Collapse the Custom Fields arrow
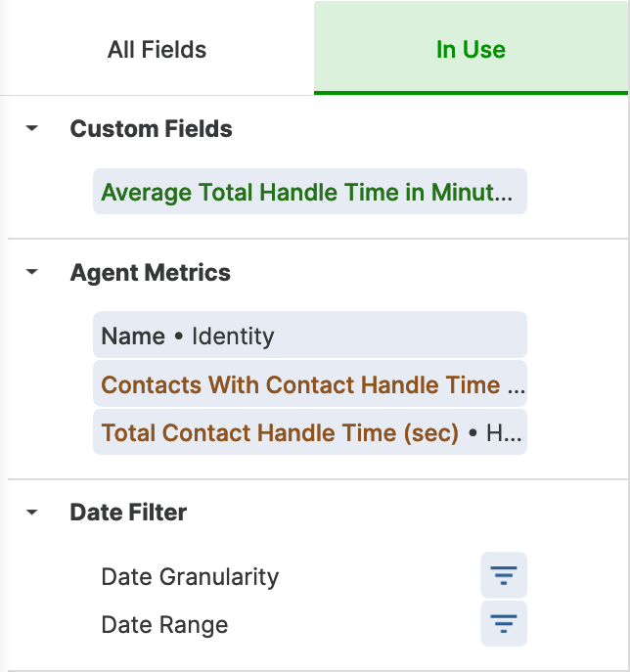 point(32,128)
